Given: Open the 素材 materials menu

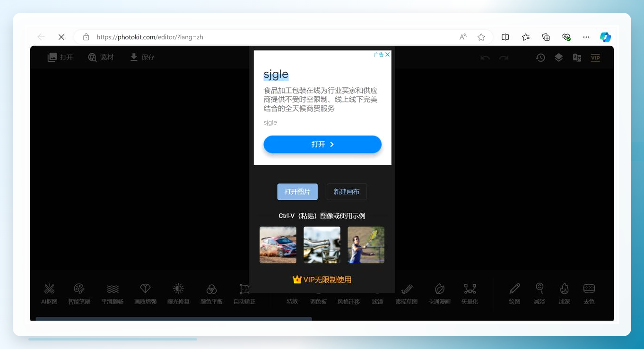Looking at the screenshot, I should 101,57.
